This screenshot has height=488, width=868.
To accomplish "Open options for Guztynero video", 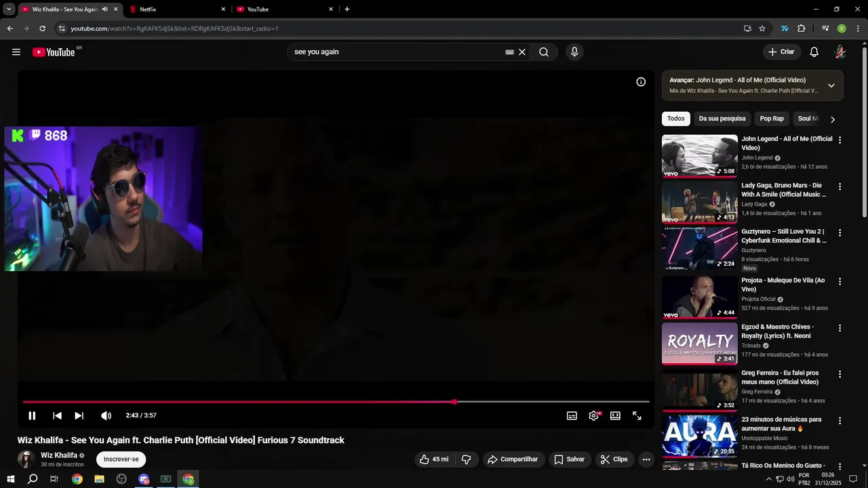I will click(840, 232).
